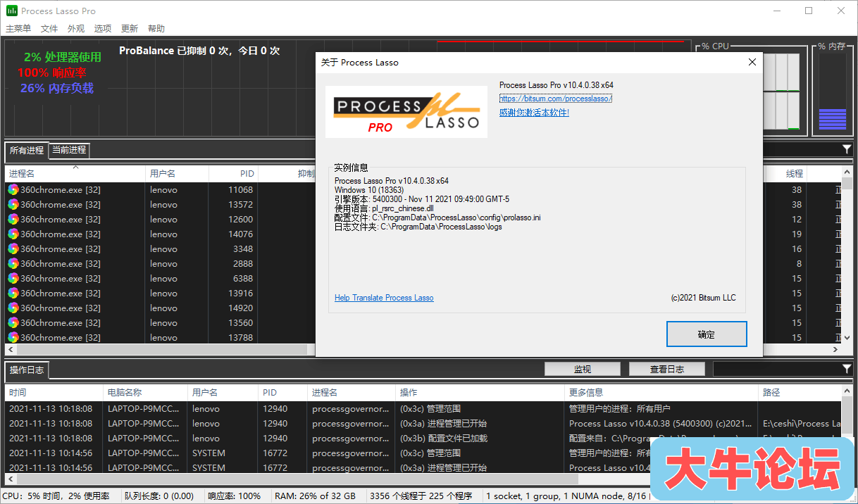Click chrome icon in PID 13788 row
Viewport: 858px width, 504px height.
tap(13, 338)
